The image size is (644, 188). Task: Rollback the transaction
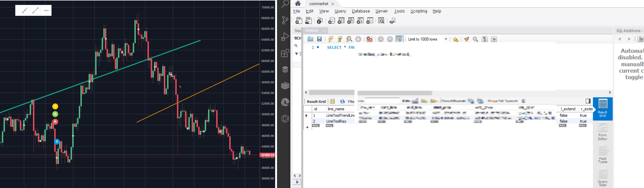390,39
